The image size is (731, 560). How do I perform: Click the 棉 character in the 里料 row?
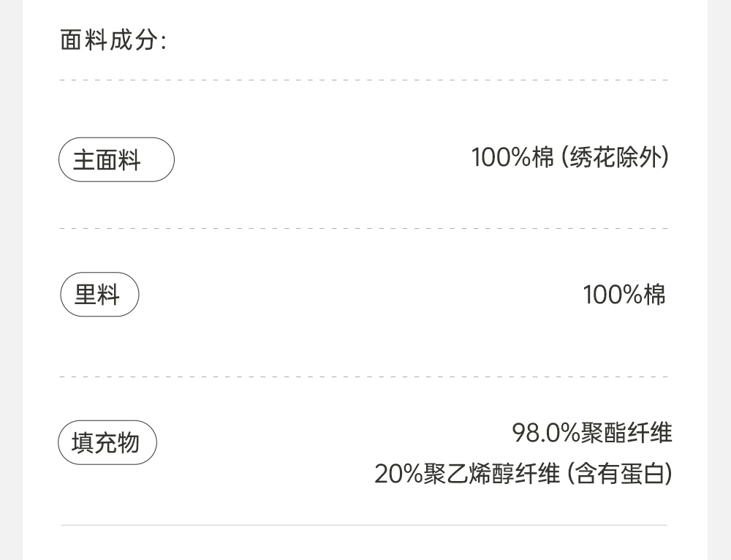[655, 295]
